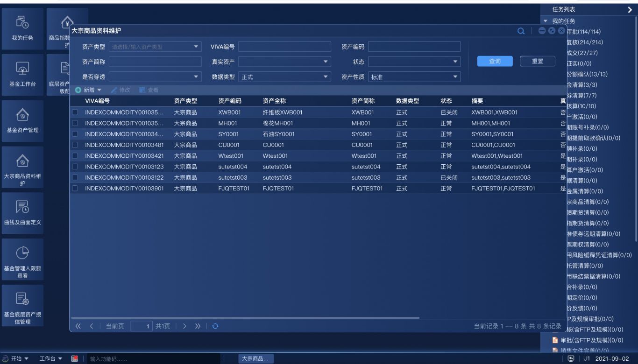Collapse the 我的任务 tree node
The height and width of the screenshot is (364, 638).
pyautogui.click(x=545, y=21)
